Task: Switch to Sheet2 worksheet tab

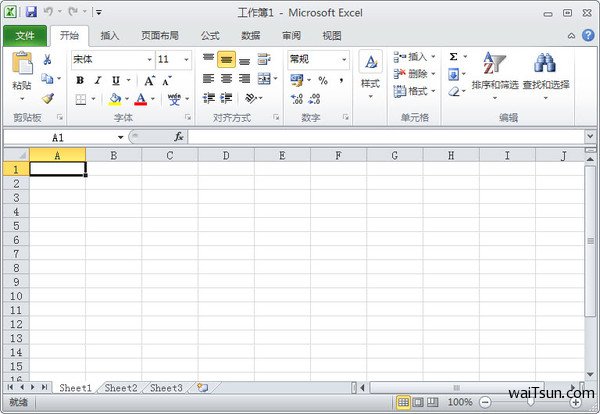Action: (x=121, y=387)
